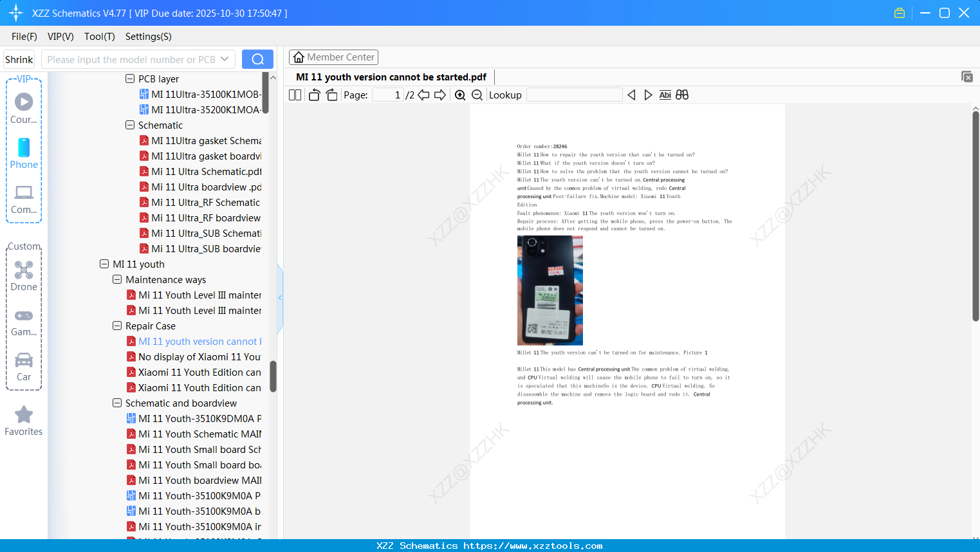Open the File(F) menu
This screenshot has height=552, width=980.
point(24,37)
